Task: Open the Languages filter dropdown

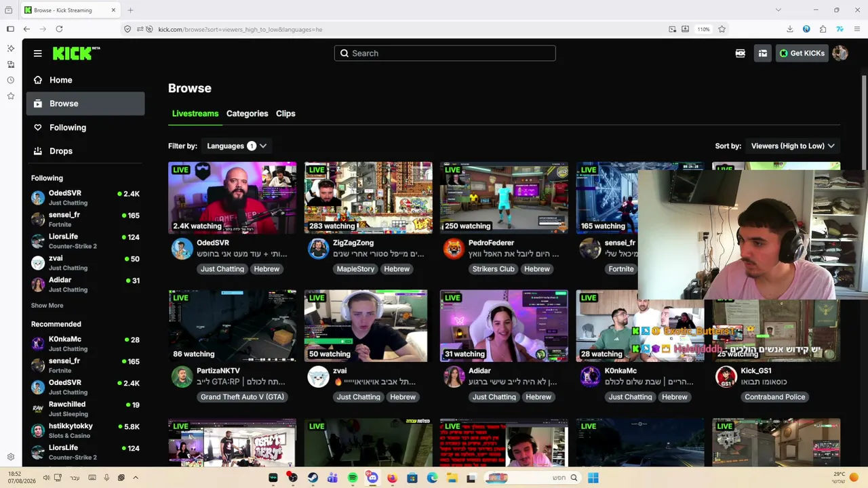Action: click(x=237, y=146)
